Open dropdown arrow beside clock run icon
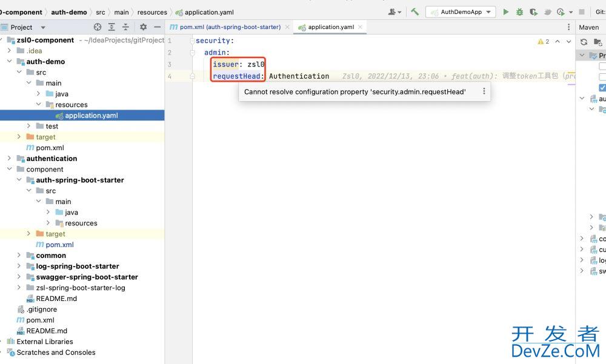 [x=571, y=12]
